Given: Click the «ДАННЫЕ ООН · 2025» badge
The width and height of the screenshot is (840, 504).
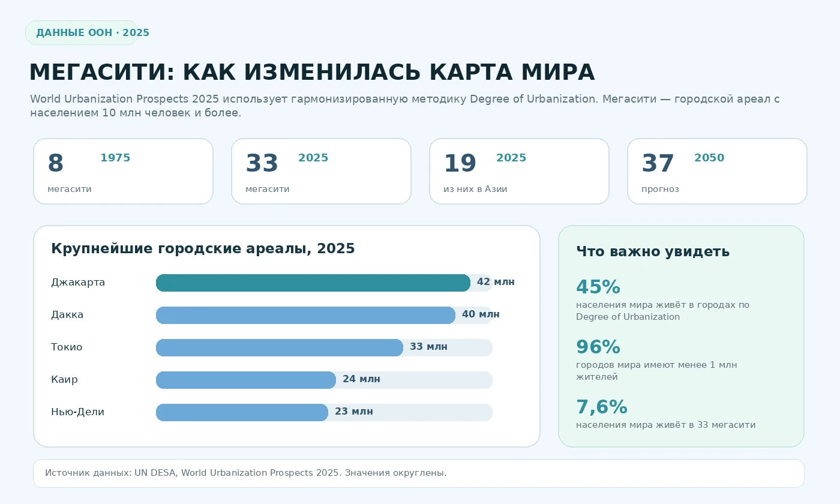Looking at the screenshot, I should point(82,33).
